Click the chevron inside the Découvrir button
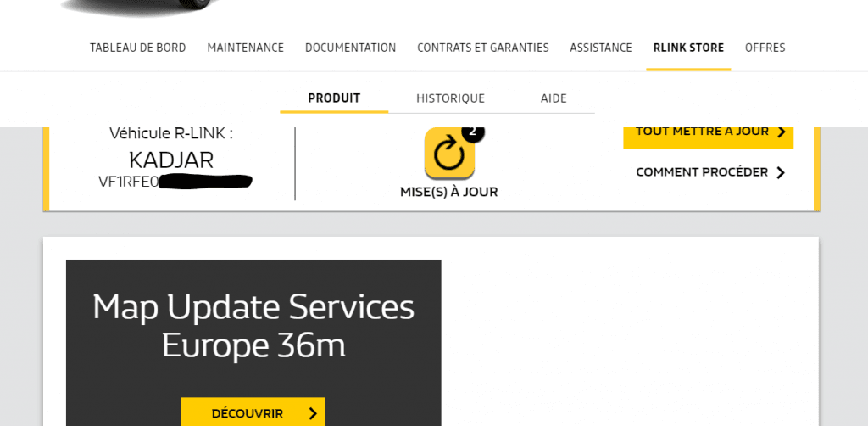Screen dimensions: 868x426 click(x=313, y=413)
